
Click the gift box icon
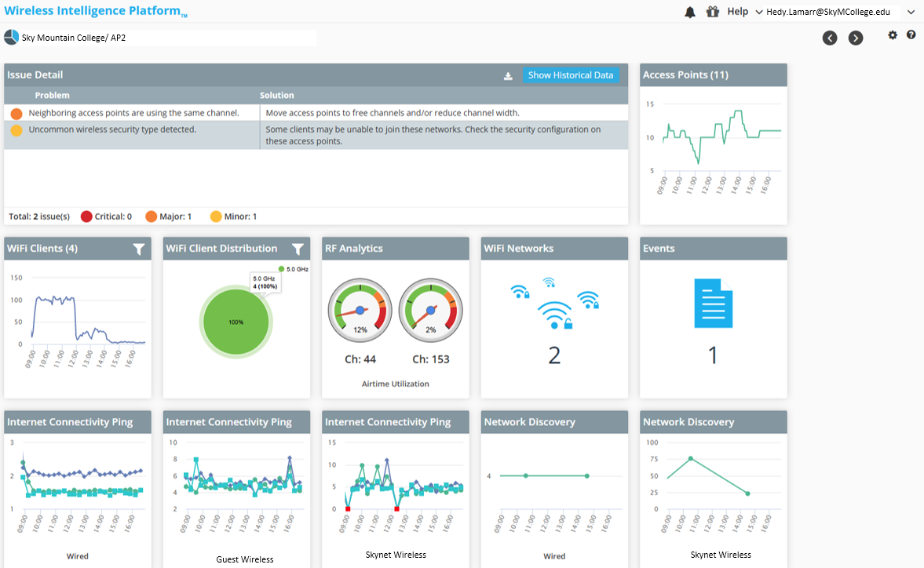(713, 11)
